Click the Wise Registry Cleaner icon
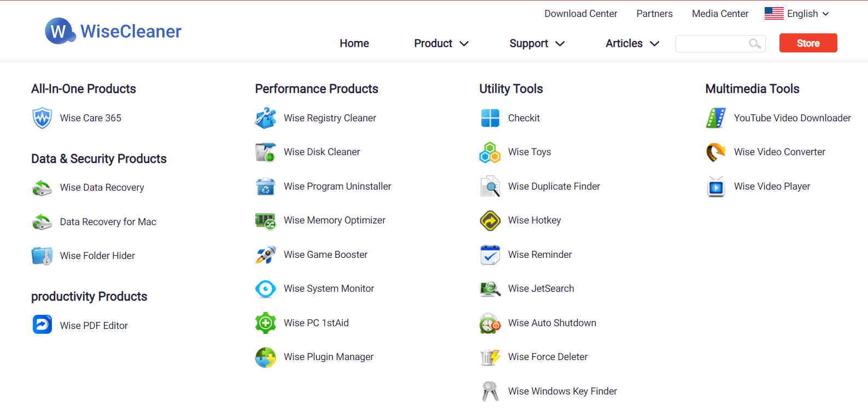 pyautogui.click(x=266, y=118)
